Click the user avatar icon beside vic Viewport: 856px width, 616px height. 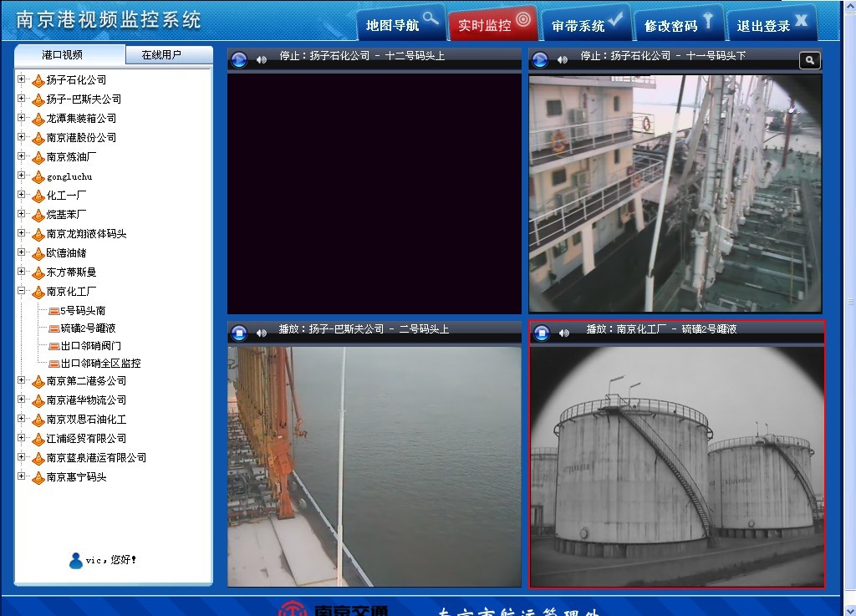click(x=76, y=560)
